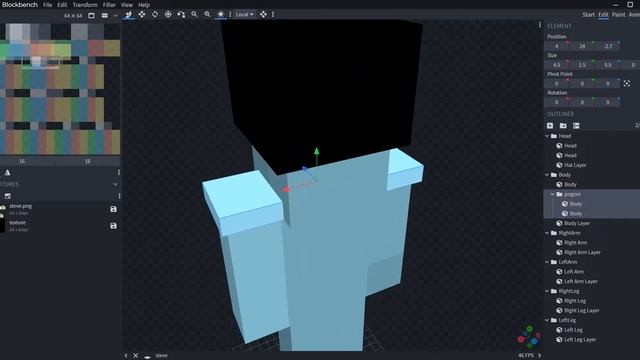Collapse the Head group in Outliner
Viewport: 640px width, 360px height.
click(547, 136)
